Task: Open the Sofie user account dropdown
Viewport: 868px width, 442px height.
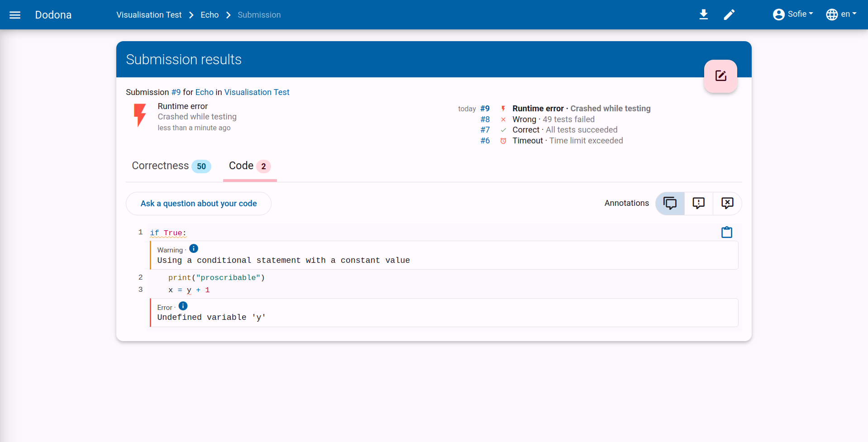Action: (x=793, y=14)
